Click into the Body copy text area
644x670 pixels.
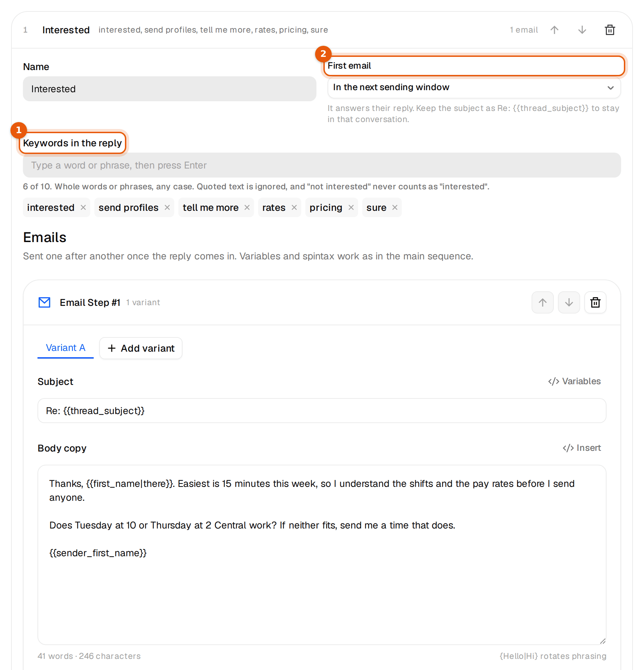[x=322, y=555]
